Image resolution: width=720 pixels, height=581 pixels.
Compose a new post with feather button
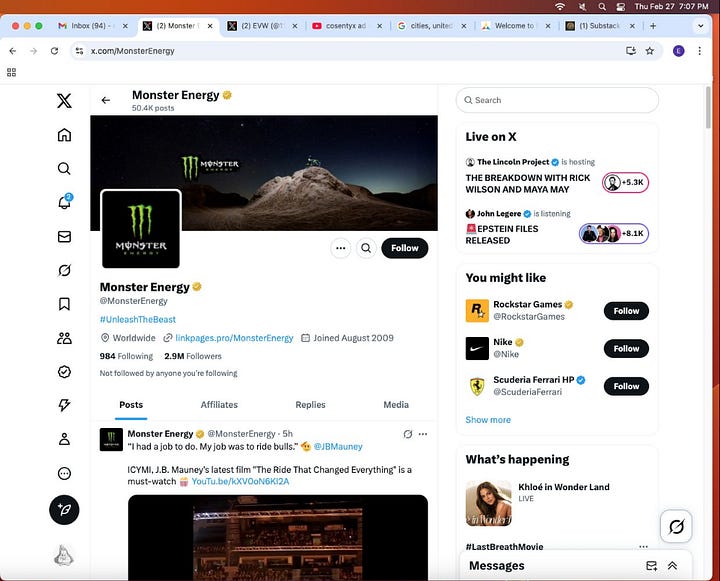click(x=64, y=510)
